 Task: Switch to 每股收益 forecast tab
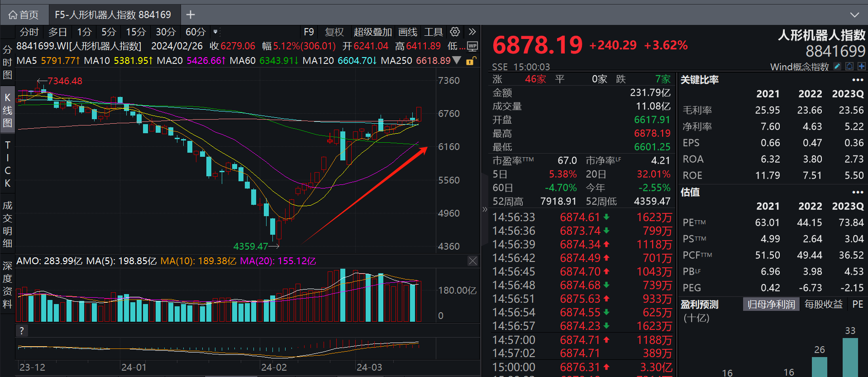(824, 304)
